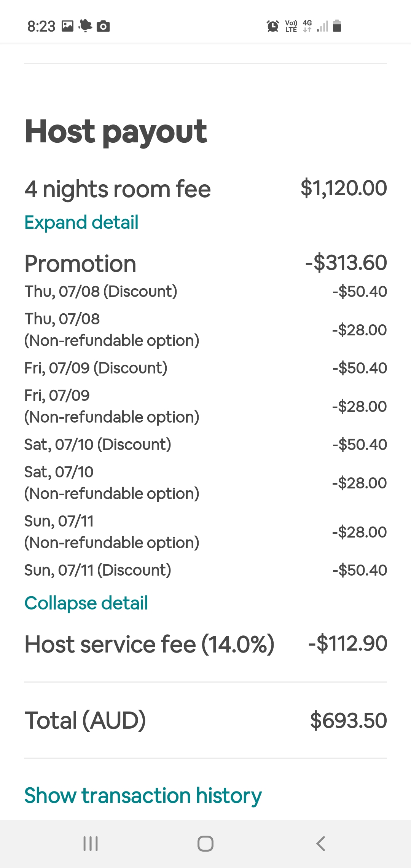Select Sun, 07/11 (Non-refundable option) line

(x=205, y=532)
